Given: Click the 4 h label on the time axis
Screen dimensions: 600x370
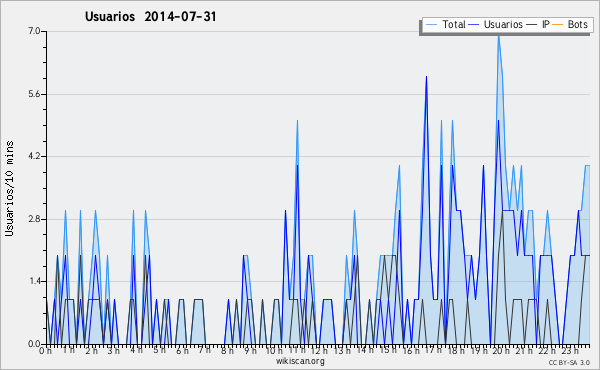Looking at the screenshot, I should click(x=137, y=350).
